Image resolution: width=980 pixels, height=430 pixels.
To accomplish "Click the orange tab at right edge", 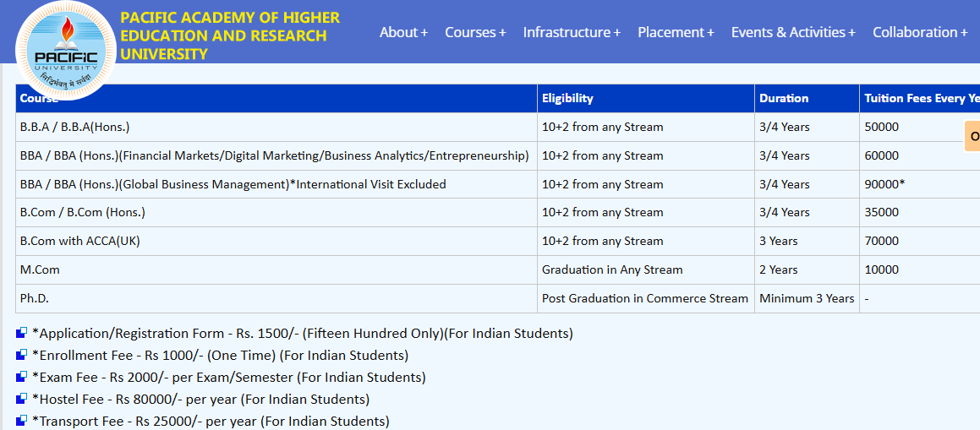I will pyautogui.click(x=972, y=136).
